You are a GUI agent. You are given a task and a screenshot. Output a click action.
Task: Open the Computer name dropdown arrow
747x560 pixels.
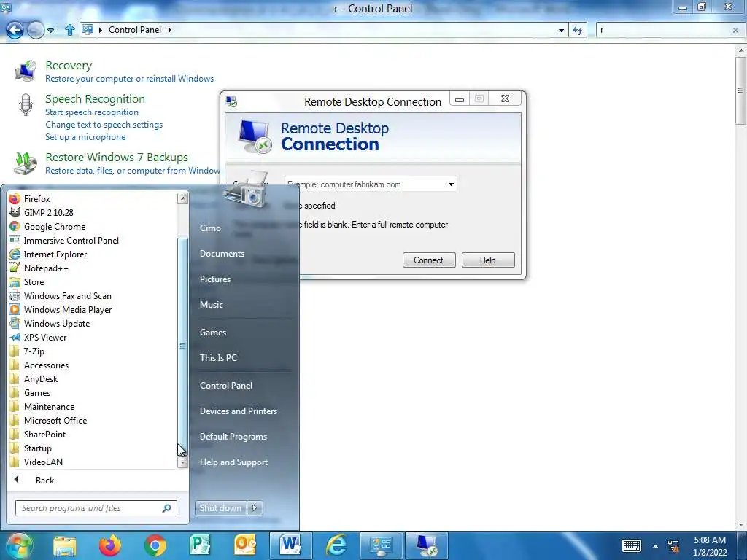click(x=451, y=184)
